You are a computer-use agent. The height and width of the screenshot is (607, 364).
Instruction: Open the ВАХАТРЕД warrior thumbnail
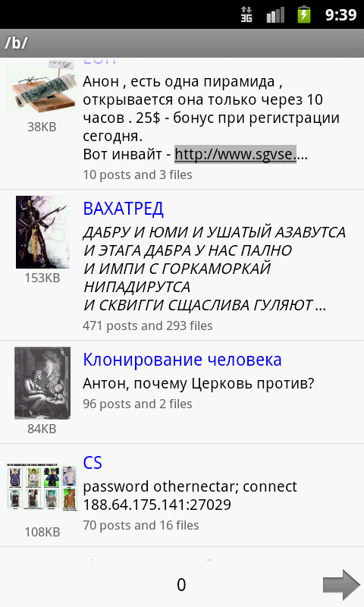(42, 232)
